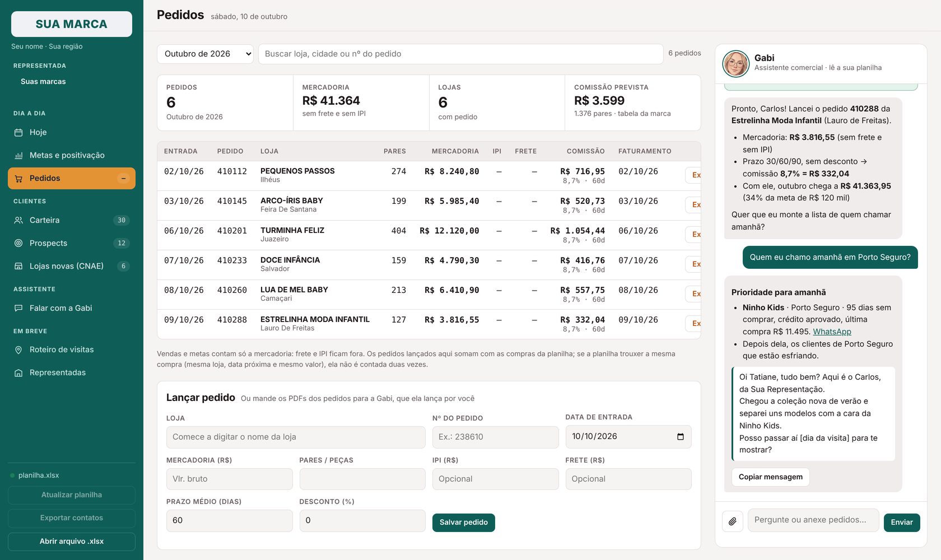Open the Carteira client list

tap(72, 221)
